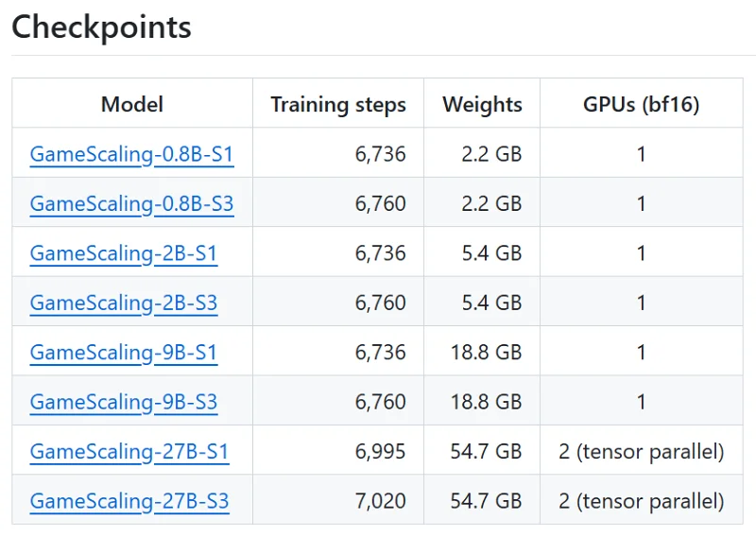Image resolution: width=756 pixels, height=538 pixels.
Task: Open the GameScaling-0.8B-S1 model link
Action: 131,154
